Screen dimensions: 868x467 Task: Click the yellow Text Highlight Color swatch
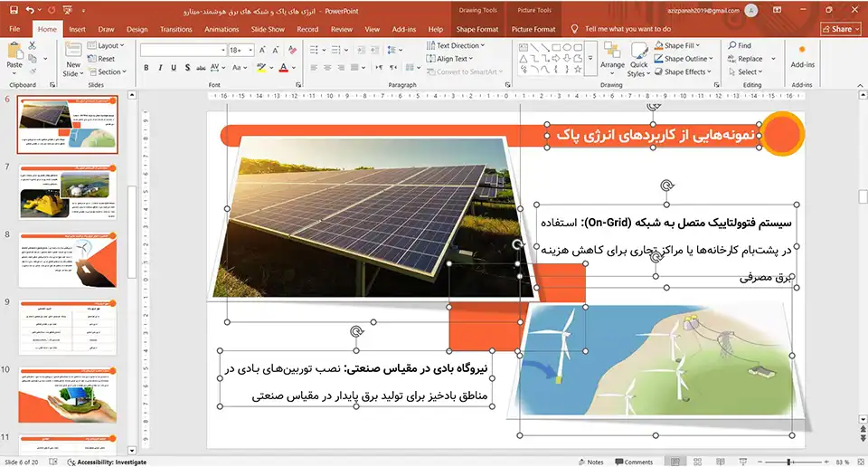coord(261,68)
